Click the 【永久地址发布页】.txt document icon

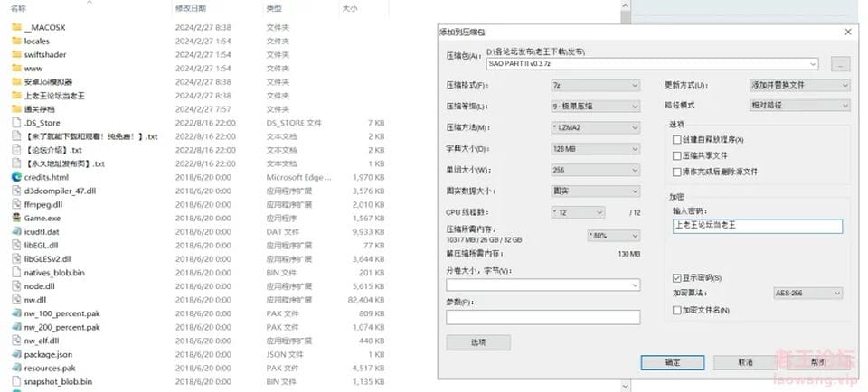[16, 163]
